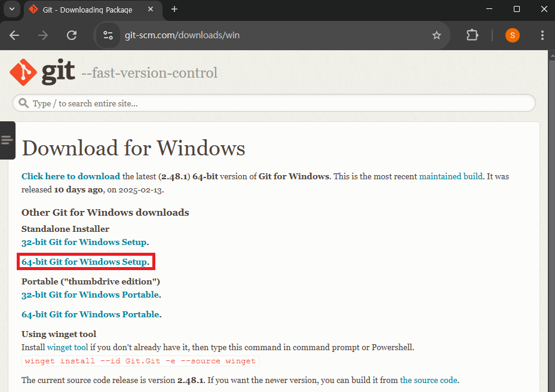Click the orange Git diamond logo
Viewport: 555px width, 392px height.
tap(23, 72)
